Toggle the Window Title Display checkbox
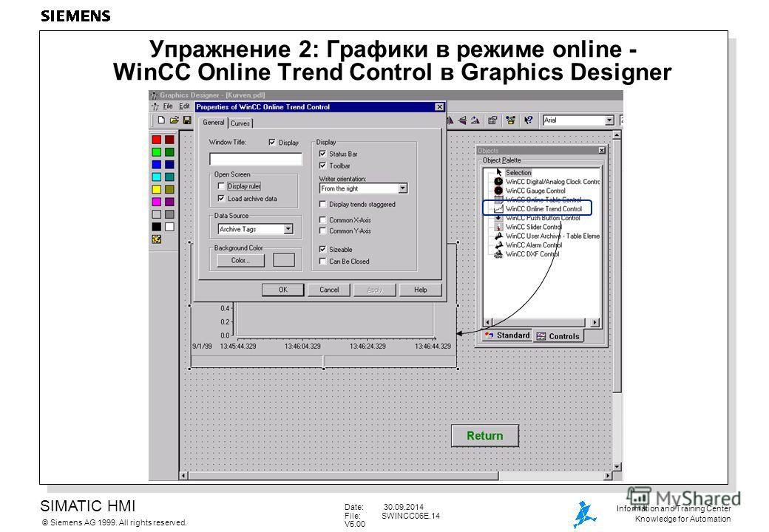Image resolution: width=769 pixels, height=532 pixels. [272, 142]
